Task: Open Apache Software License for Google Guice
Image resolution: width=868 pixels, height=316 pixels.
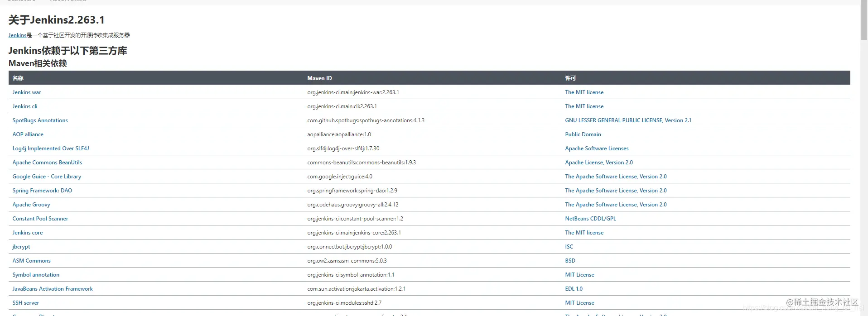Action: [616, 177]
